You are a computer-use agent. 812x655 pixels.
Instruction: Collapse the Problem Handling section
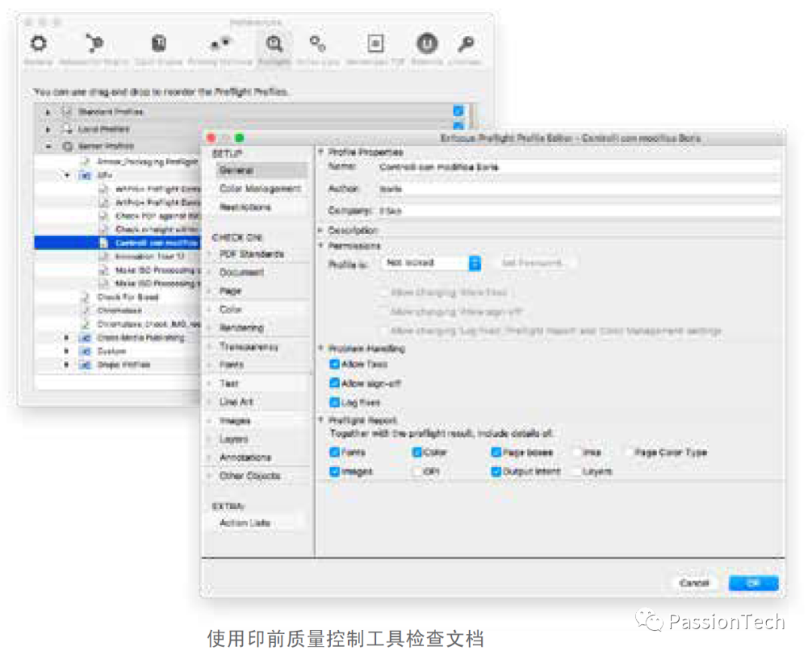click(320, 348)
